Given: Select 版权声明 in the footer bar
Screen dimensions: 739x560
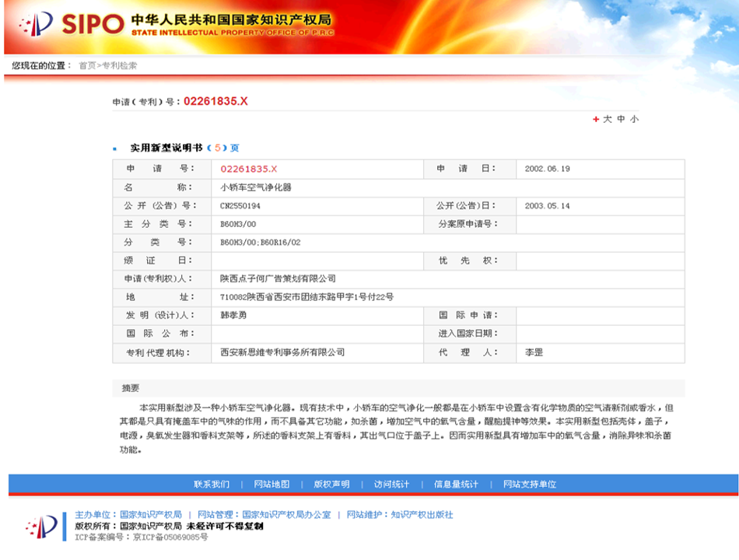Looking at the screenshot, I should pos(331,484).
